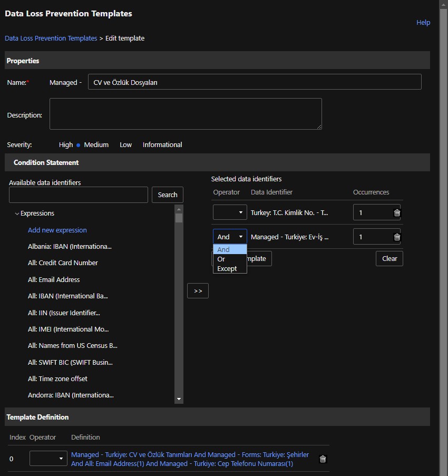Viewport: 448px width, 476px height.
Task: Choose Low severity option
Action: [x=125, y=145]
